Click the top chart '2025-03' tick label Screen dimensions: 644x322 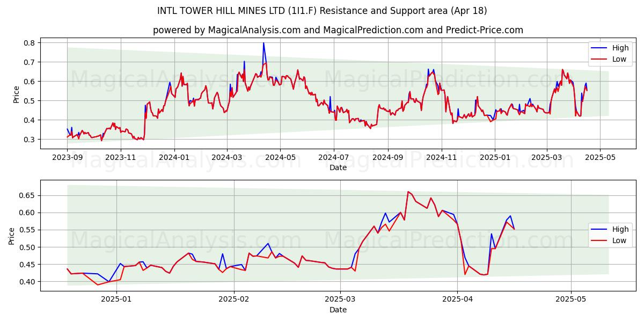(547, 158)
